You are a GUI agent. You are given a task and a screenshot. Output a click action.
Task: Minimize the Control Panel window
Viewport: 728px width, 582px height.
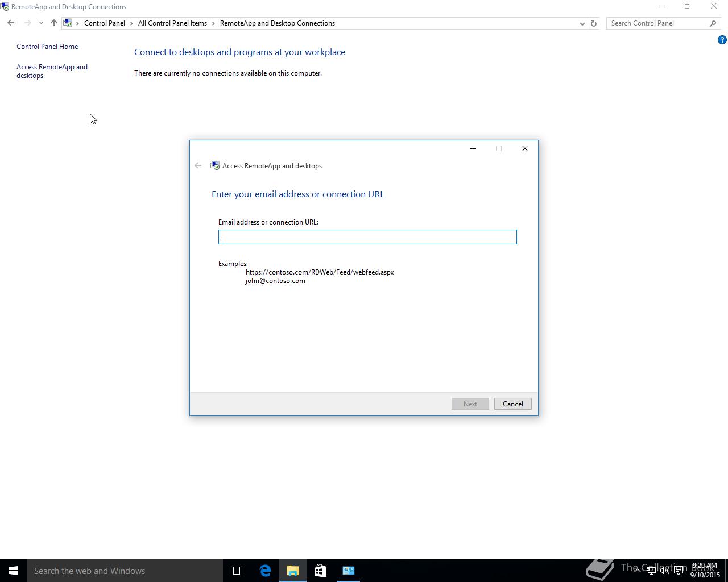[x=662, y=6]
